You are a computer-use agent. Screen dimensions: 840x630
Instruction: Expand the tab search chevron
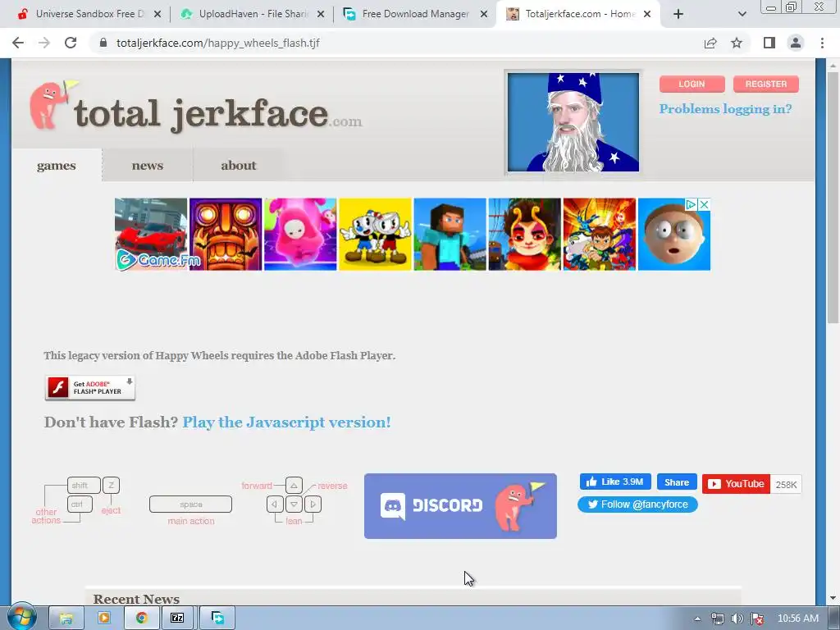coord(742,14)
